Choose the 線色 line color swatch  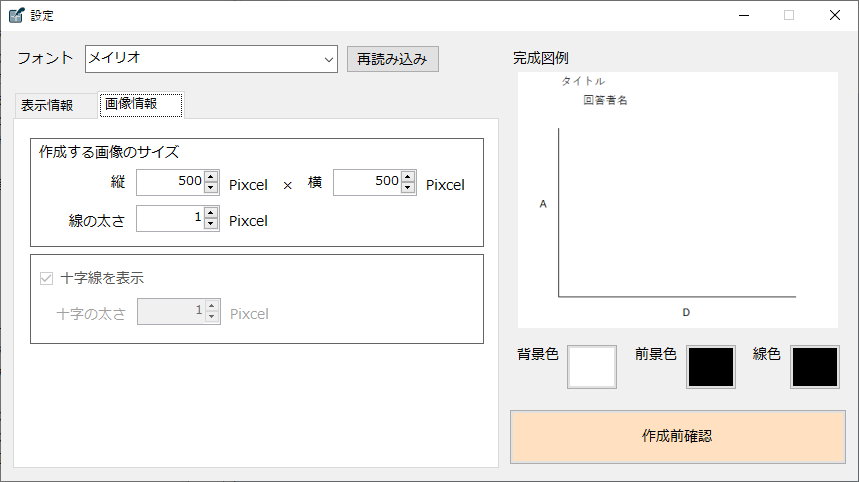pos(814,367)
